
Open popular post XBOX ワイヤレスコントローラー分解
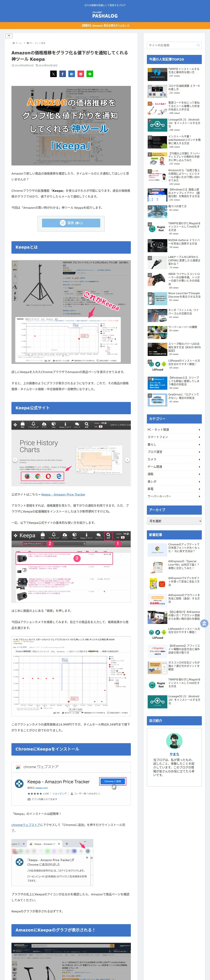174,280
